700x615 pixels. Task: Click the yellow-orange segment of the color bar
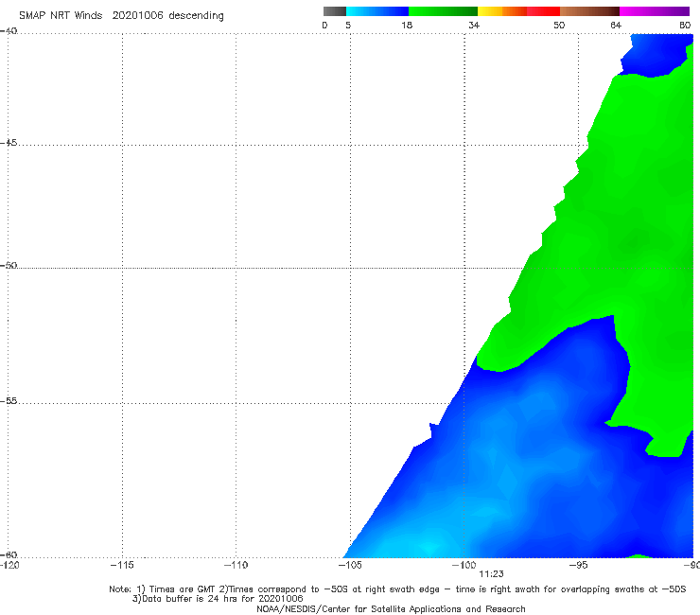(x=502, y=11)
